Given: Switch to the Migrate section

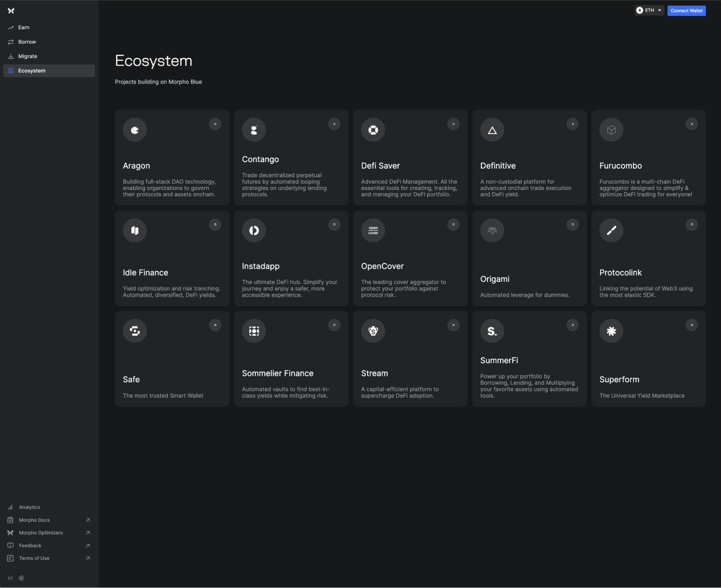Looking at the screenshot, I should click(x=28, y=56).
